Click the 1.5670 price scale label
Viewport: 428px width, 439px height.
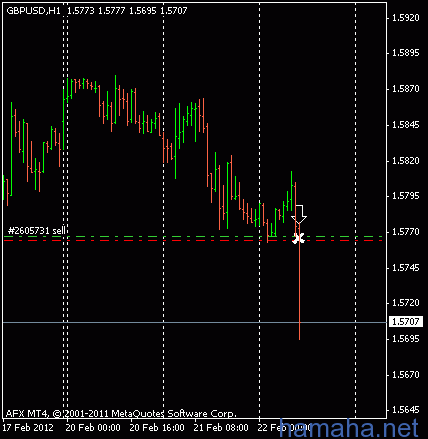(406, 375)
